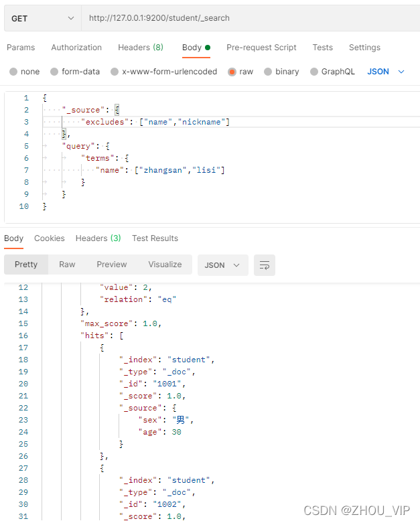This screenshot has height=523, width=420.
Task: Select the form-data body type
Action: pyautogui.click(x=75, y=72)
